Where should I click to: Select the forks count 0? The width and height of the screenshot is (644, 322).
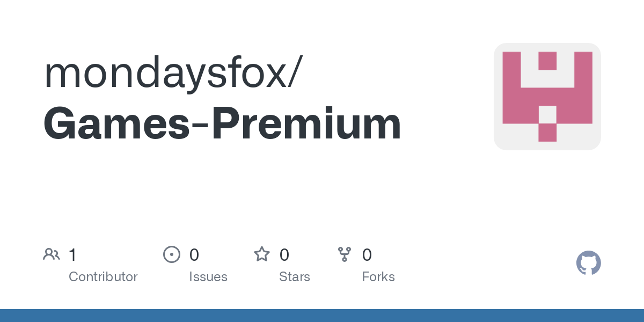click(367, 255)
